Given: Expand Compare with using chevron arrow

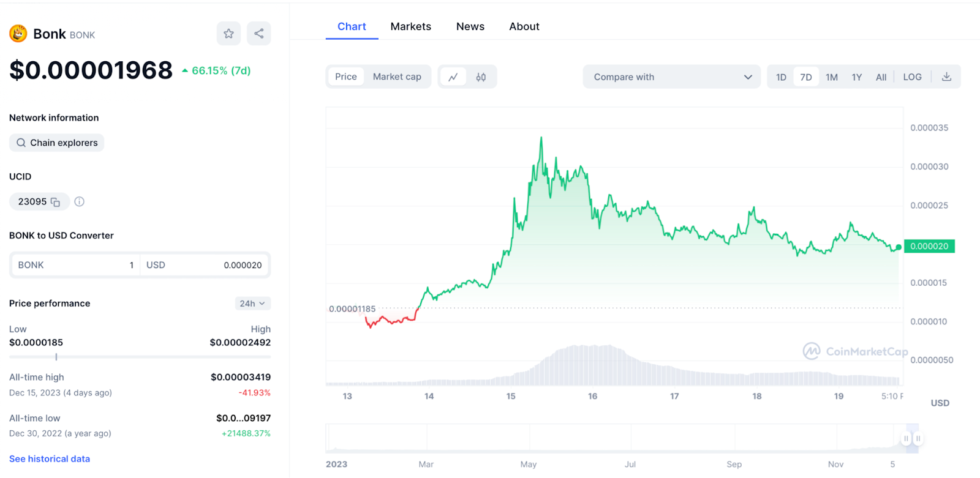Looking at the screenshot, I should coord(748,77).
